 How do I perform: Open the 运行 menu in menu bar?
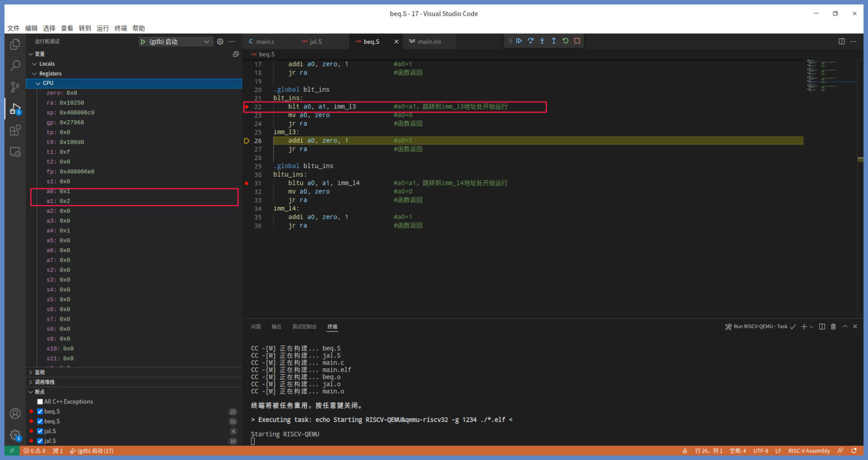pyautogui.click(x=103, y=28)
